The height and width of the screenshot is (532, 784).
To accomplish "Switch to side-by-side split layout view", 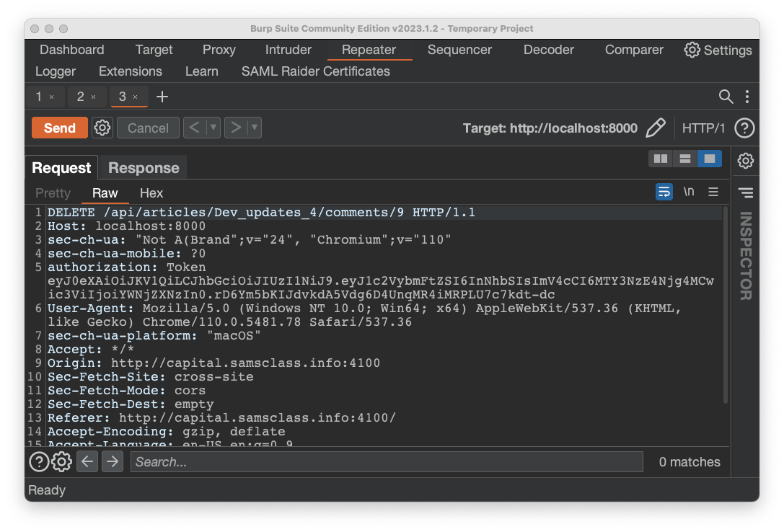I will 660,159.
